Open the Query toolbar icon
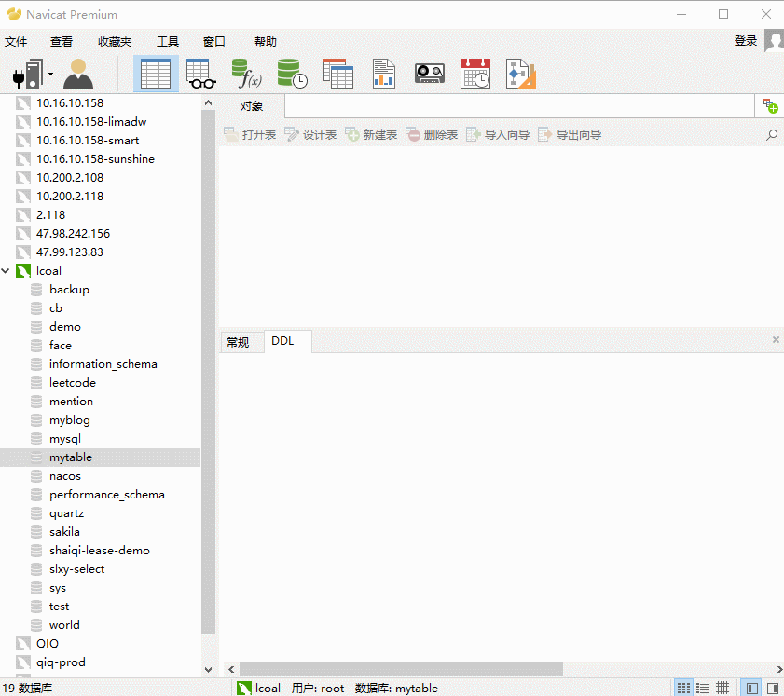Screen dimensions: 784x696 click(x=338, y=74)
